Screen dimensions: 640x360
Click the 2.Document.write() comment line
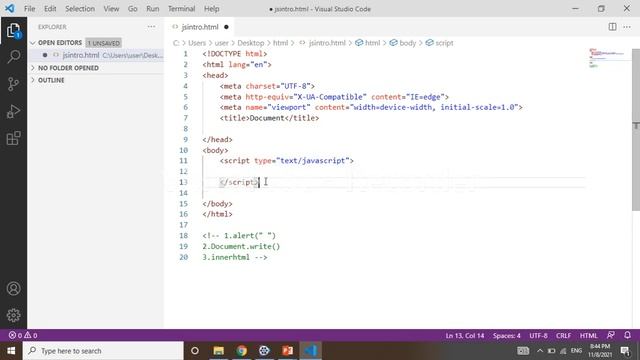point(241,247)
